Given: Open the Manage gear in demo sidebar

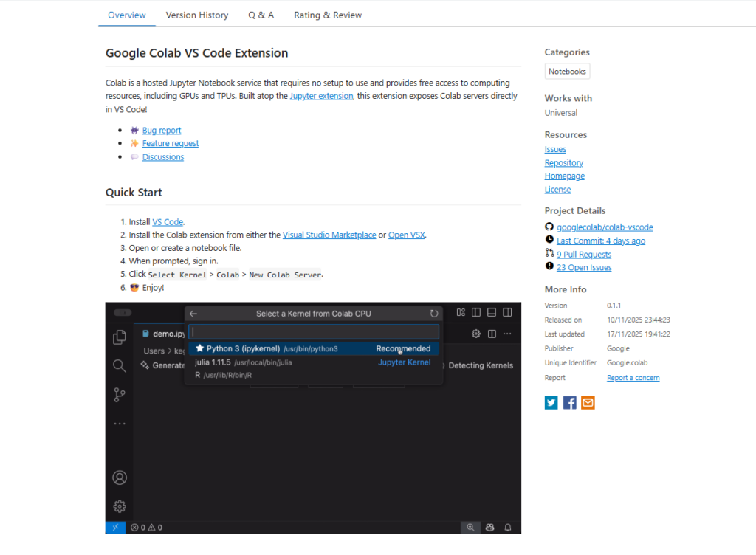Looking at the screenshot, I should pyautogui.click(x=120, y=506).
